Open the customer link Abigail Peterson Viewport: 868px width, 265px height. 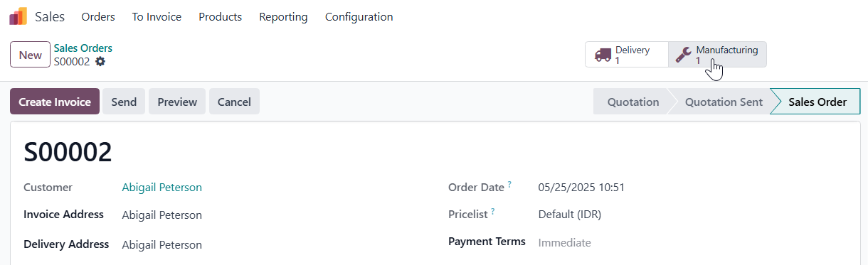(x=162, y=188)
